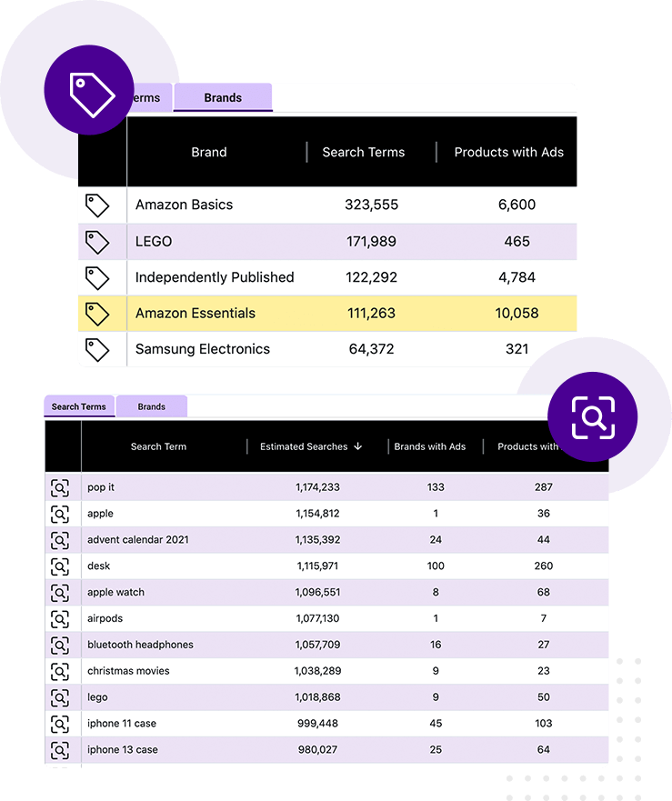Click the search icon beside apple row
The image size is (672, 801).
click(60, 514)
